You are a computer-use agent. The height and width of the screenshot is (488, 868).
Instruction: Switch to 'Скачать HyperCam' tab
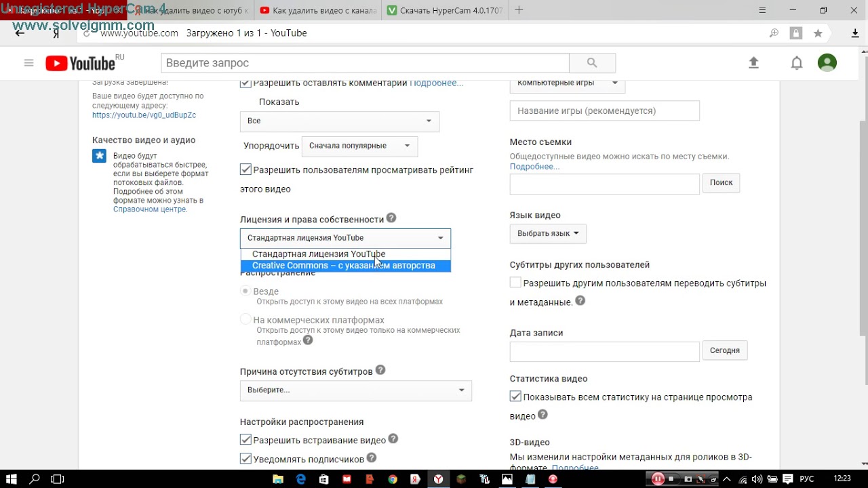point(444,10)
